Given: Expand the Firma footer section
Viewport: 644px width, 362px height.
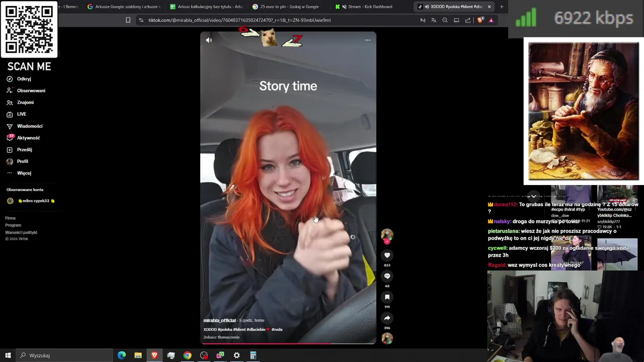Looking at the screenshot, I should point(11,218).
